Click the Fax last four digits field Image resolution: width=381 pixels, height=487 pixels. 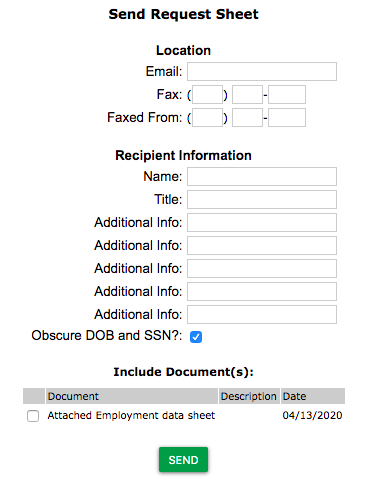(x=287, y=95)
